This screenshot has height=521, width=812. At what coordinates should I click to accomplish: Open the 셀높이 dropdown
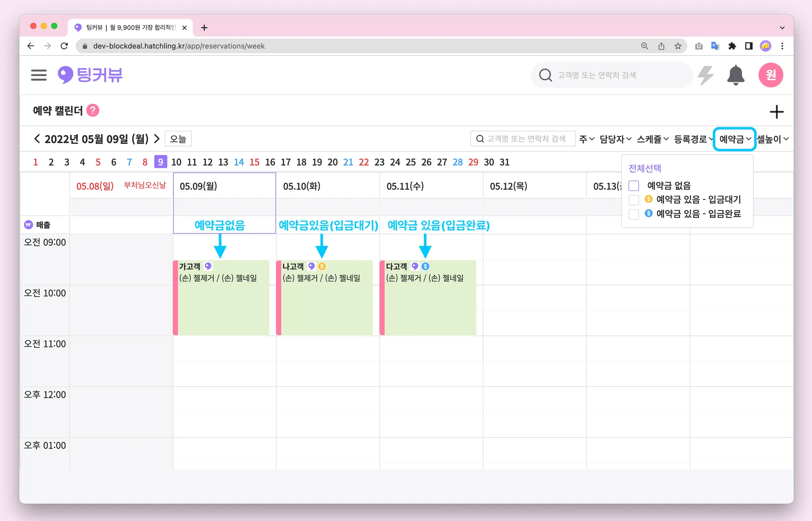(x=773, y=139)
